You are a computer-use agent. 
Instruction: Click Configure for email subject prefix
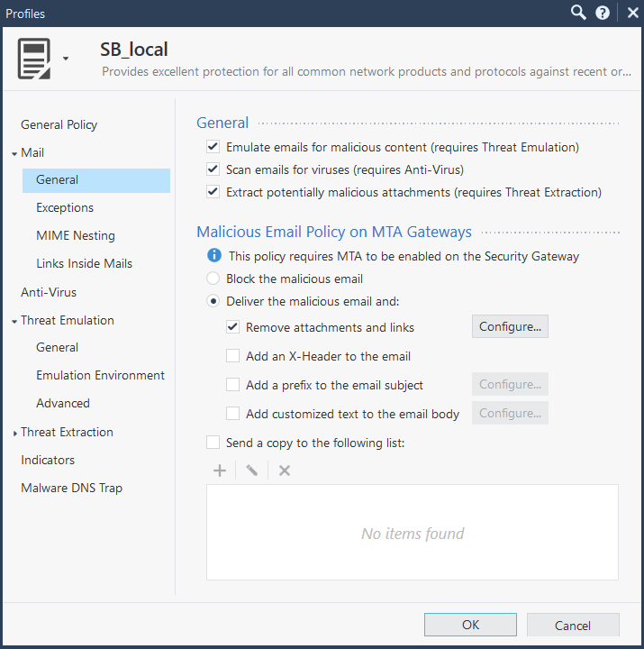510,384
